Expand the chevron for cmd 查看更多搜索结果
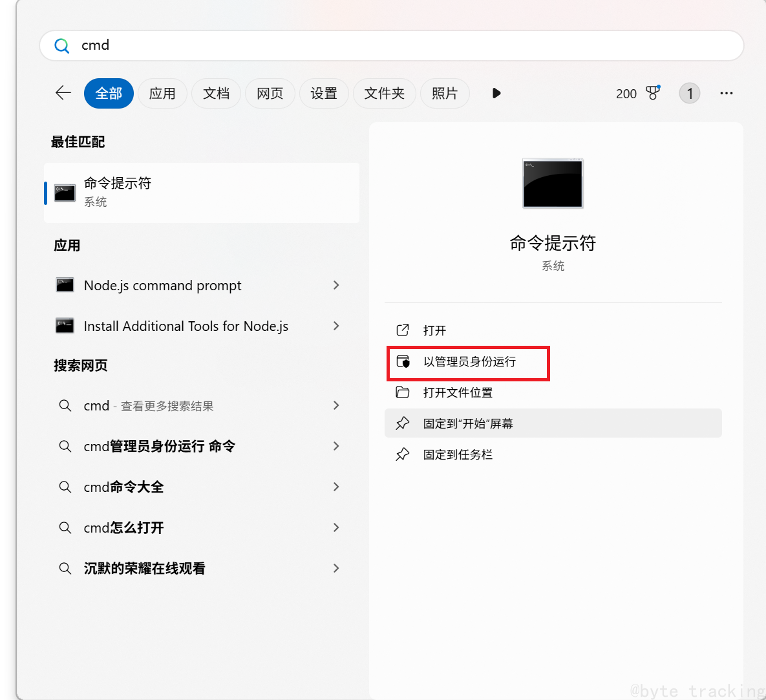Screen dimensions: 766x700 click(336, 405)
